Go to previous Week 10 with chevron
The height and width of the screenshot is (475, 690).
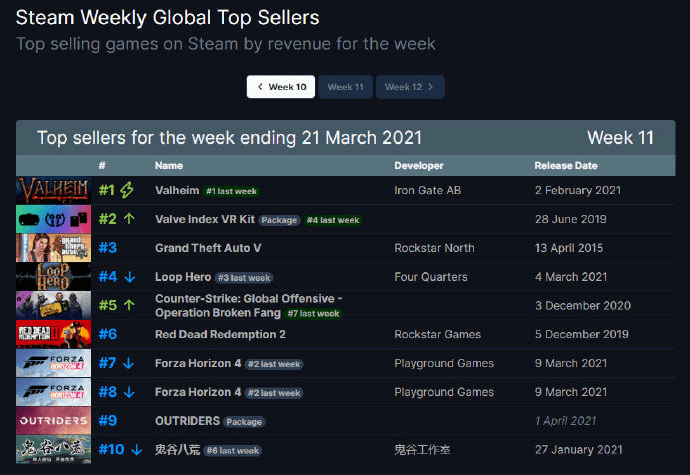click(281, 87)
